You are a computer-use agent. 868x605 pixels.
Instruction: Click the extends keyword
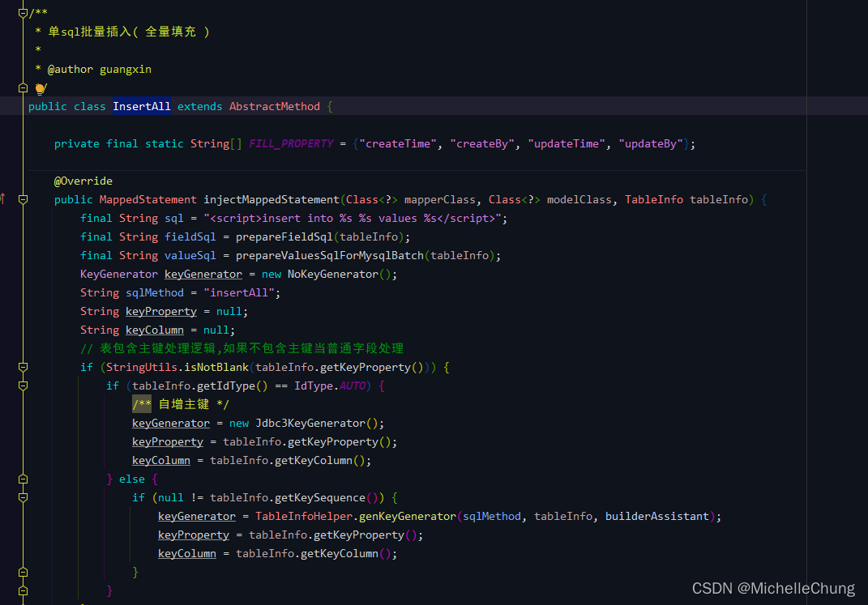[x=200, y=106]
